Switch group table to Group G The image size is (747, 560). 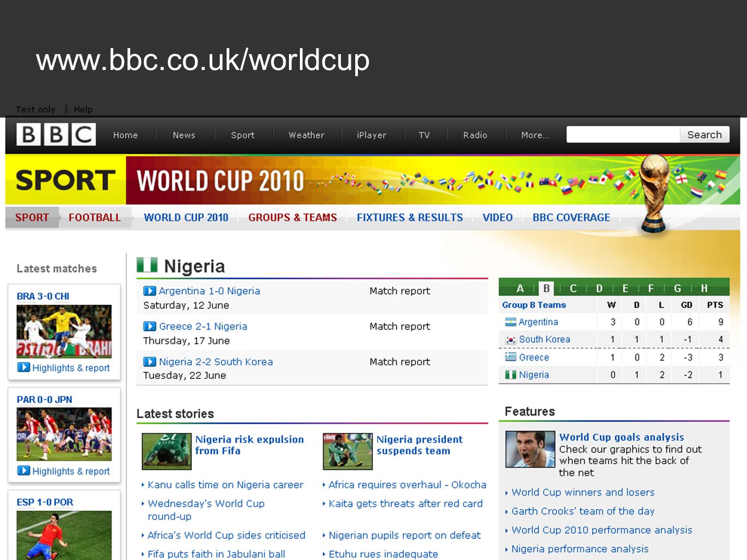tap(677, 288)
